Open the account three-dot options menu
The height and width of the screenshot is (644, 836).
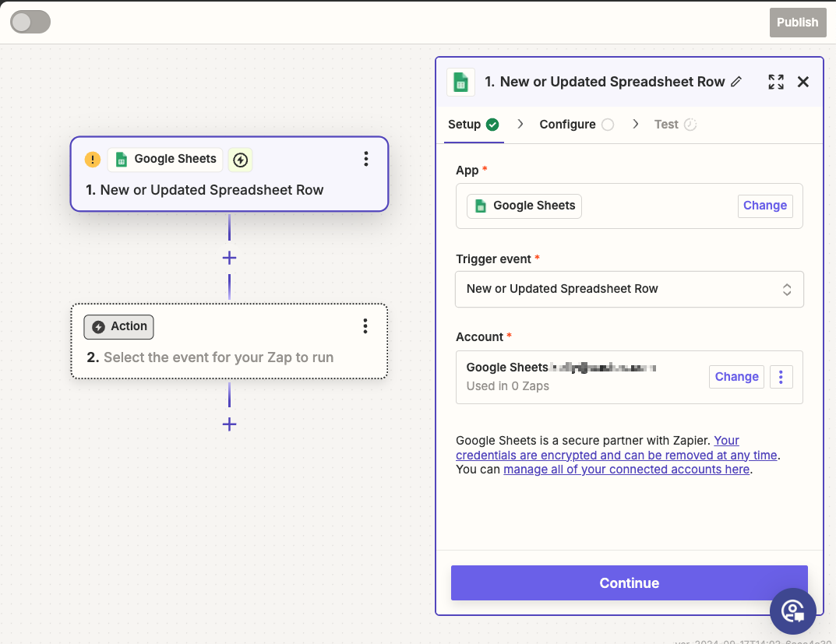781,377
